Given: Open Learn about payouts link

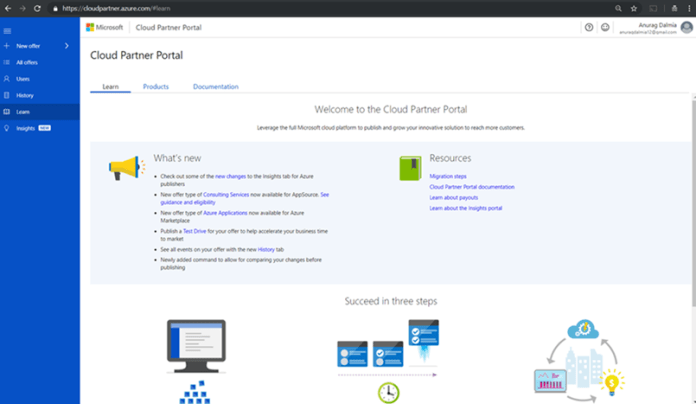Looking at the screenshot, I should 454,198.
